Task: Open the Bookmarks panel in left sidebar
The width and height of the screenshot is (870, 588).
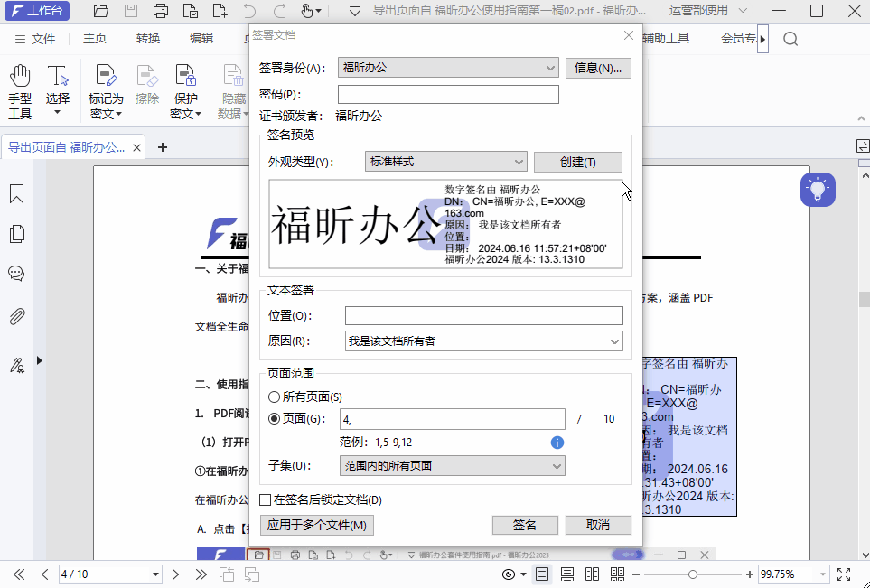Action: (x=16, y=193)
